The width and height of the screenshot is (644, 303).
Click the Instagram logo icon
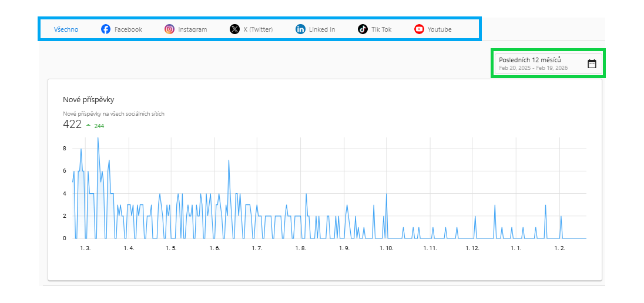coord(169,29)
